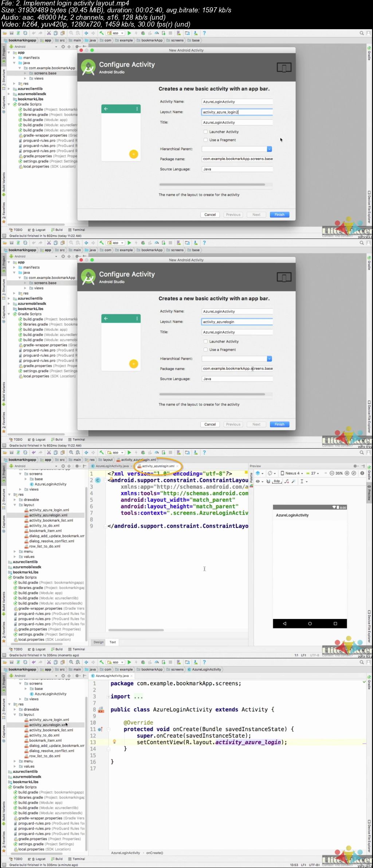
Task: Click the Title field in the activity_azure_login2 dialog
Action: coord(237,123)
